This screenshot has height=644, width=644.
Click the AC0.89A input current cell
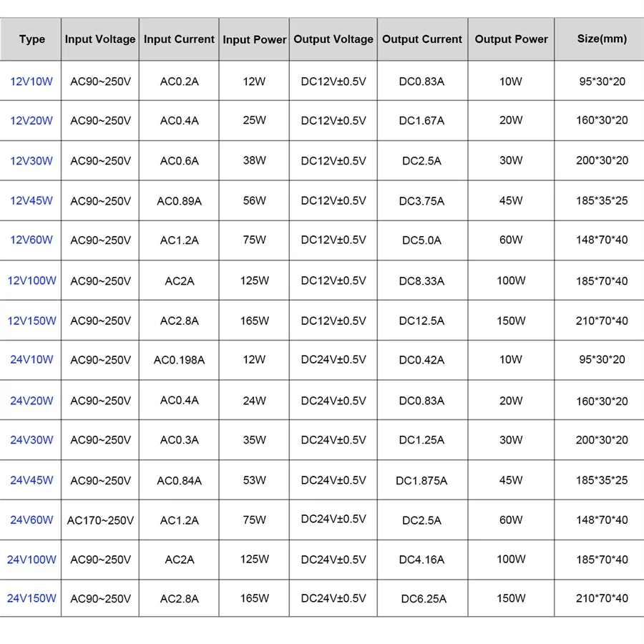179,201
